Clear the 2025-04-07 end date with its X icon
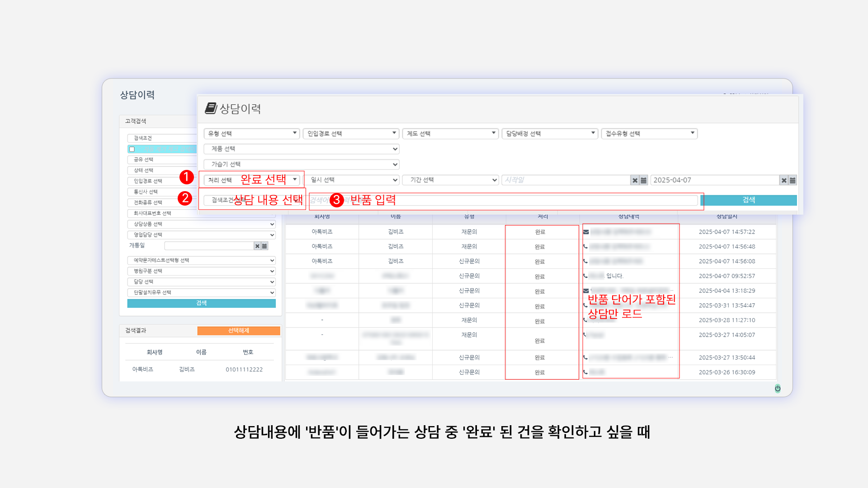Viewport: 868px width, 488px height. point(784,180)
